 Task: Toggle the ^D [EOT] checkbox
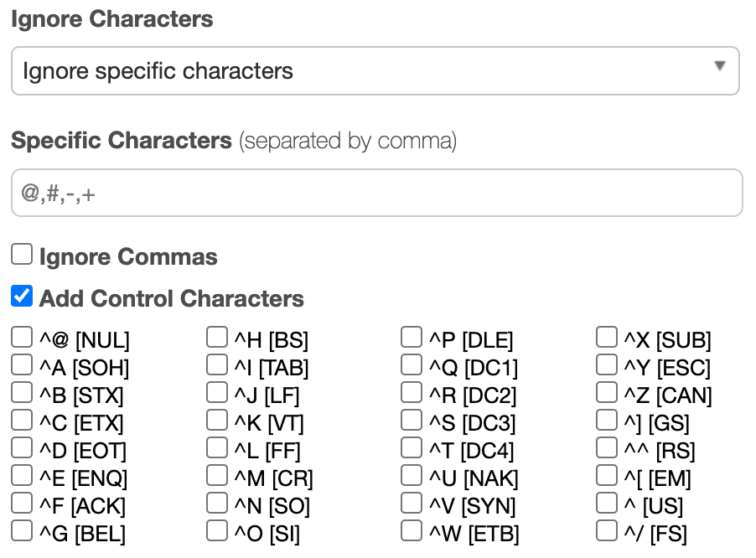22,448
